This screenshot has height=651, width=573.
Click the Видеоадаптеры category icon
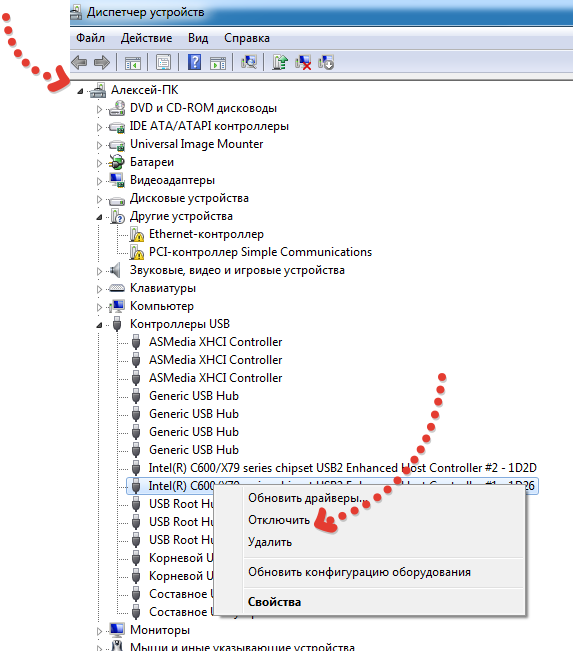click(117, 180)
